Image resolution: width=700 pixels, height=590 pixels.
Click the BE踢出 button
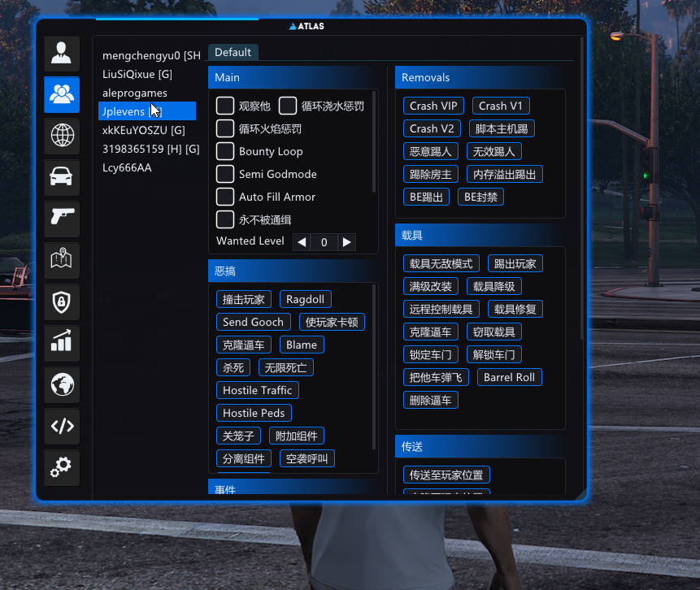pos(426,197)
